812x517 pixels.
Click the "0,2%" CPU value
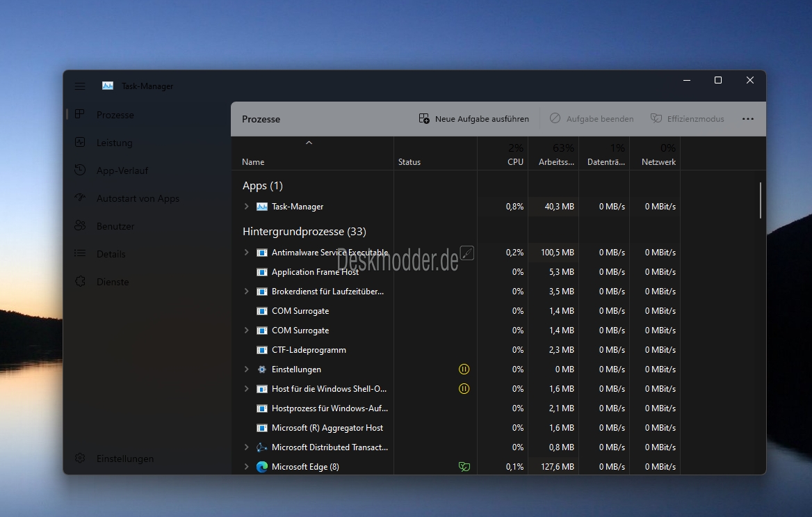click(x=514, y=253)
